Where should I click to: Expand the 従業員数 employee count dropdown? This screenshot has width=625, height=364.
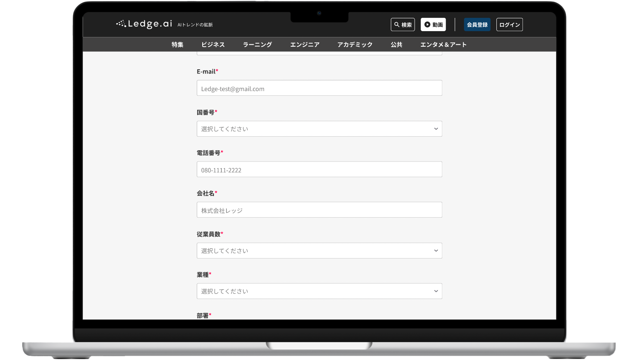(x=319, y=251)
